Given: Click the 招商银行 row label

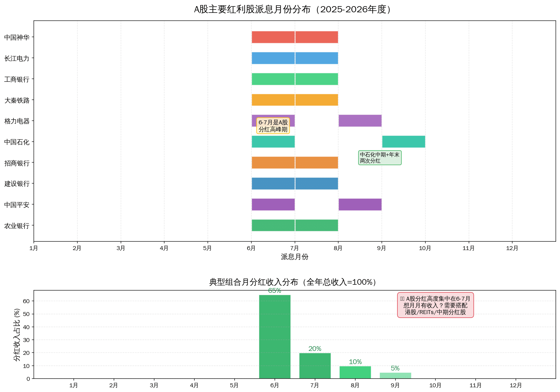Looking at the screenshot, I should coord(17,163).
